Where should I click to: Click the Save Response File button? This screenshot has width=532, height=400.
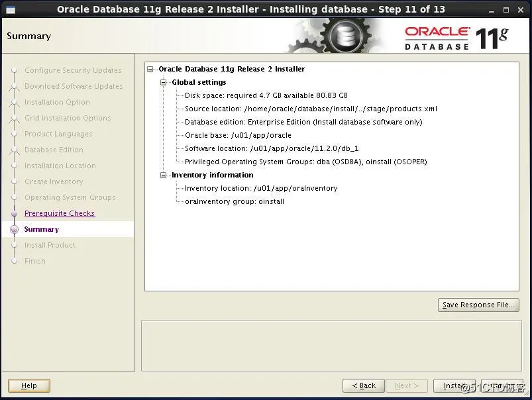click(x=478, y=305)
